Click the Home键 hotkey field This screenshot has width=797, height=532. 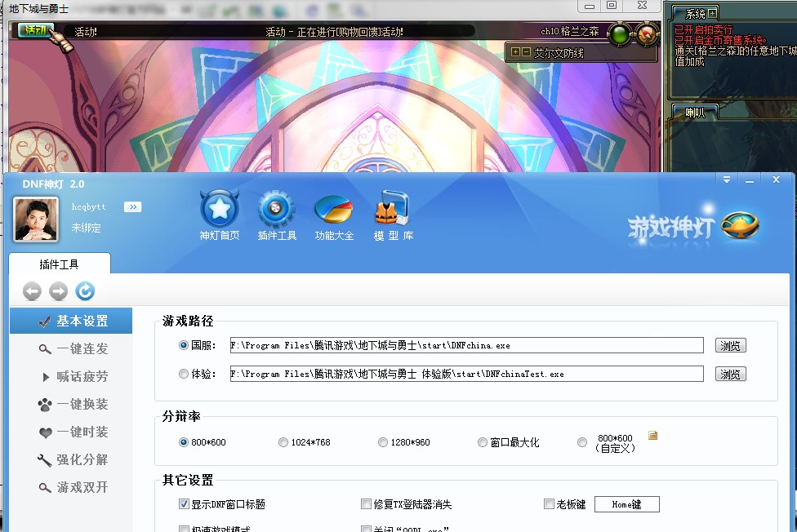[x=626, y=504]
